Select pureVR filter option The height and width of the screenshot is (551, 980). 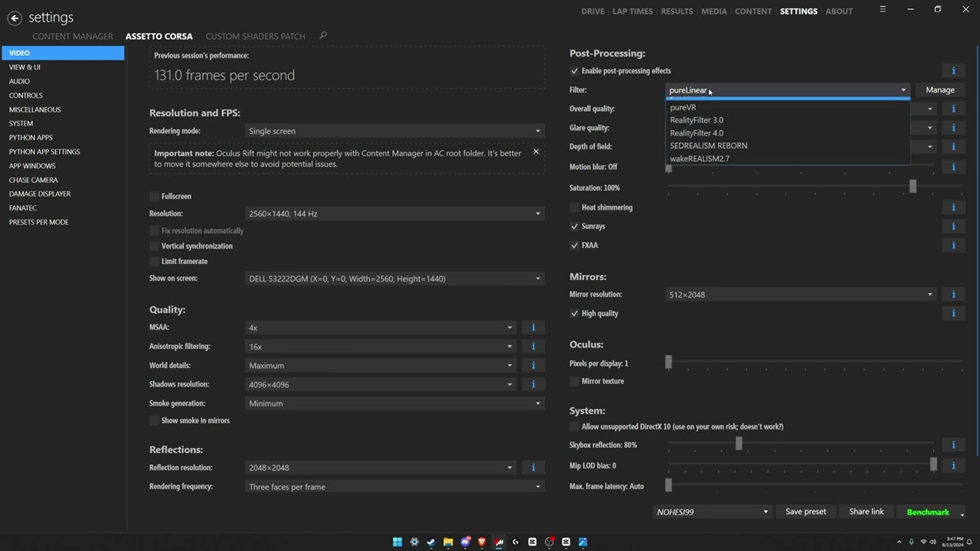click(x=788, y=107)
